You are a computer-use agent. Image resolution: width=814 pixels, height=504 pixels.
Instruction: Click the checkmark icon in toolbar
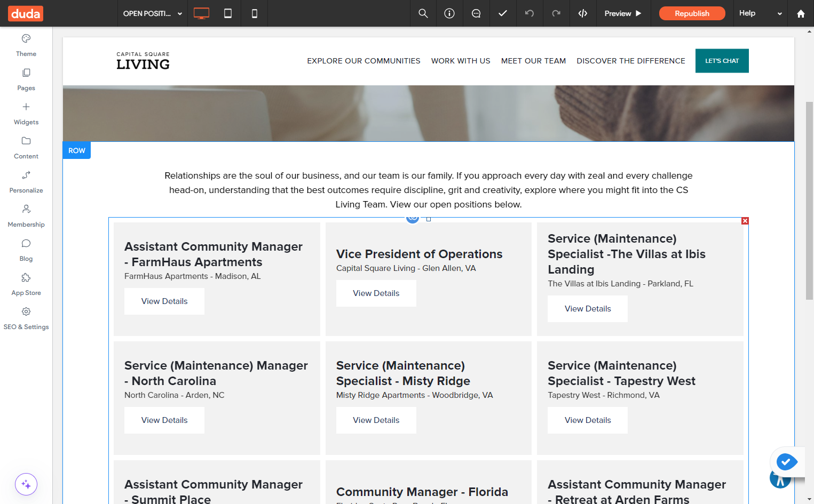coord(503,13)
